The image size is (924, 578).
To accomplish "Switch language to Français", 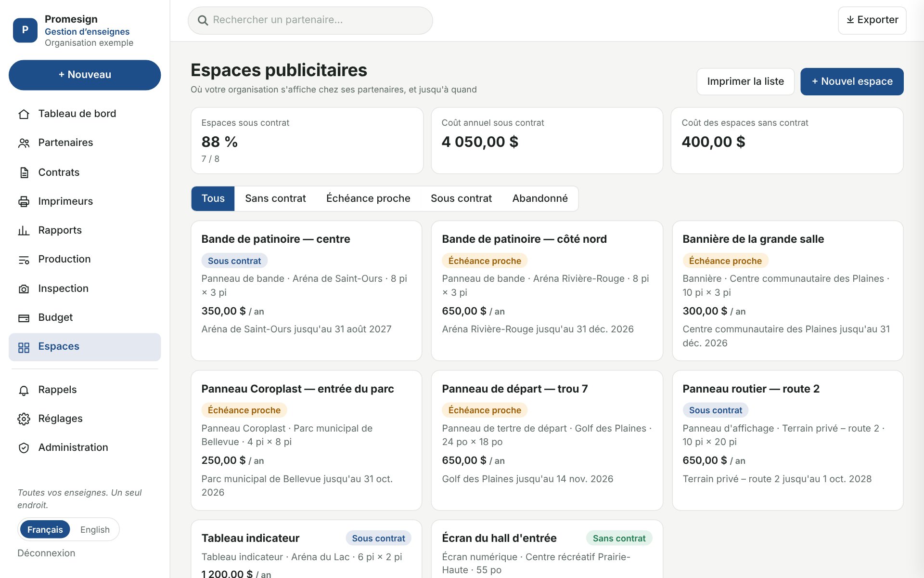I will 45,529.
